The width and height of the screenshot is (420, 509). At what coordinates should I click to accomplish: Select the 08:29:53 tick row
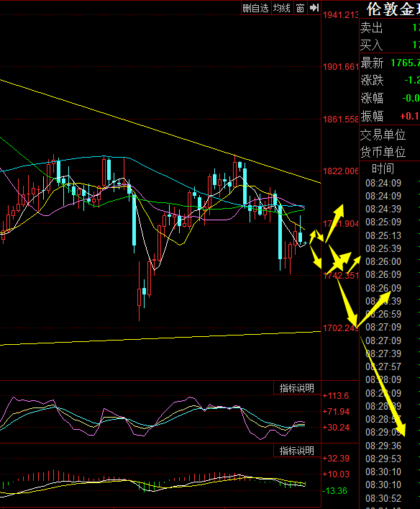(390, 459)
